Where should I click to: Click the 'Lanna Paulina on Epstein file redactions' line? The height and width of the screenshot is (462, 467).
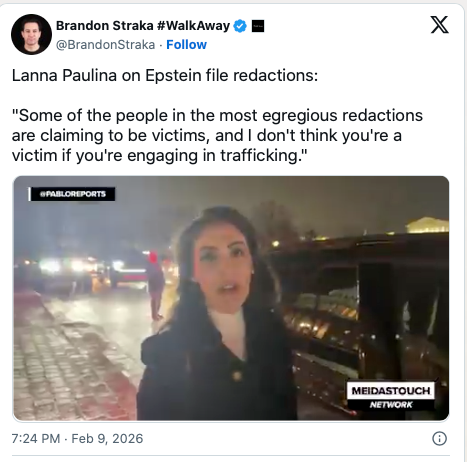click(165, 75)
